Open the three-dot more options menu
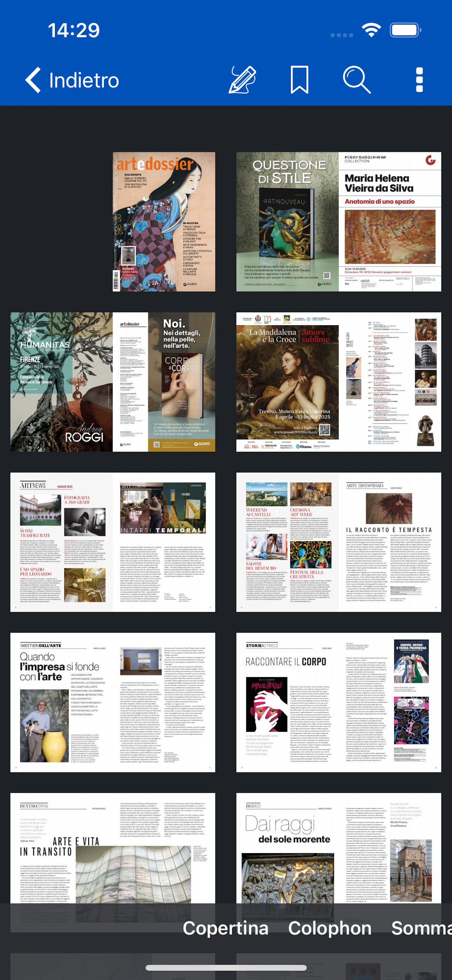This screenshot has width=452, height=980. [x=419, y=80]
